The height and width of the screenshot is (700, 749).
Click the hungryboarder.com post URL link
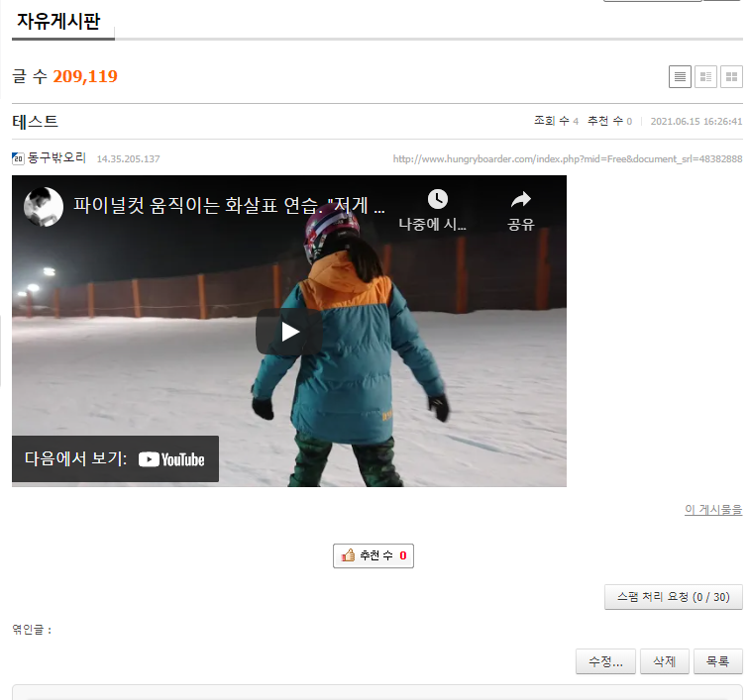pyautogui.click(x=567, y=159)
